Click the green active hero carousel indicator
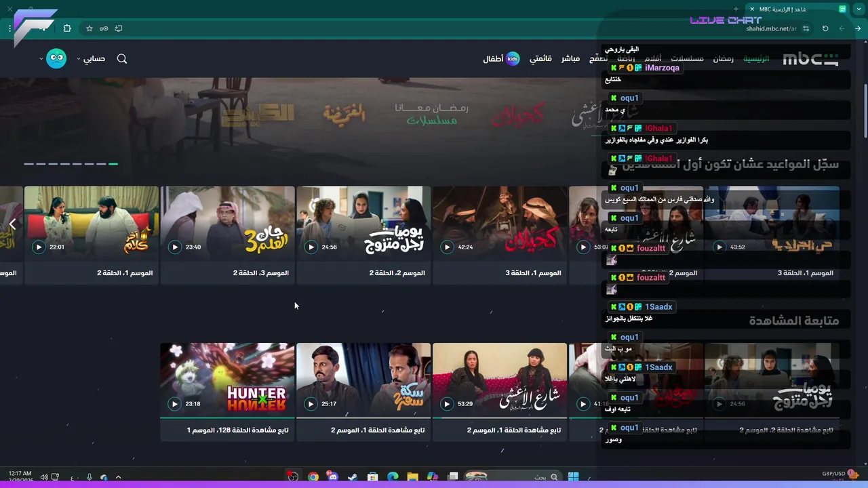The height and width of the screenshot is (488, 868). coord(113,163)
